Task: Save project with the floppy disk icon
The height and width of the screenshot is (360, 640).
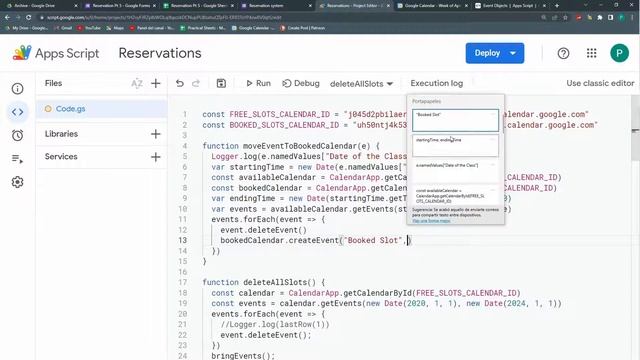Action: [x=221, y=83]
